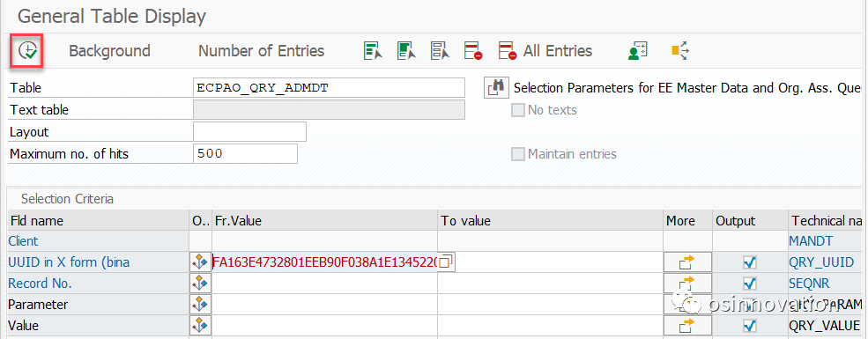The width and height of the screenshot is (868, 339).
Task: Click Number of Entries button
Action: point(262,51)
